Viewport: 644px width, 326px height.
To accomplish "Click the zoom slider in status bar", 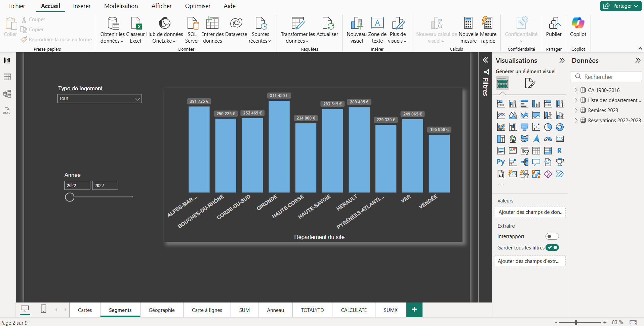I will [x=576, y=322].
